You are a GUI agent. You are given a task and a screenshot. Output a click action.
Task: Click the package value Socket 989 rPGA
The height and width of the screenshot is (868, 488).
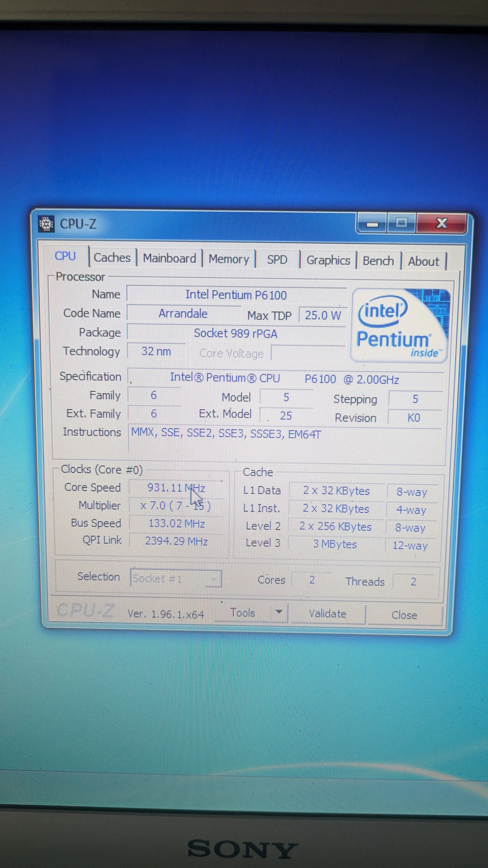pyautogui.click(x=236, y=334)
